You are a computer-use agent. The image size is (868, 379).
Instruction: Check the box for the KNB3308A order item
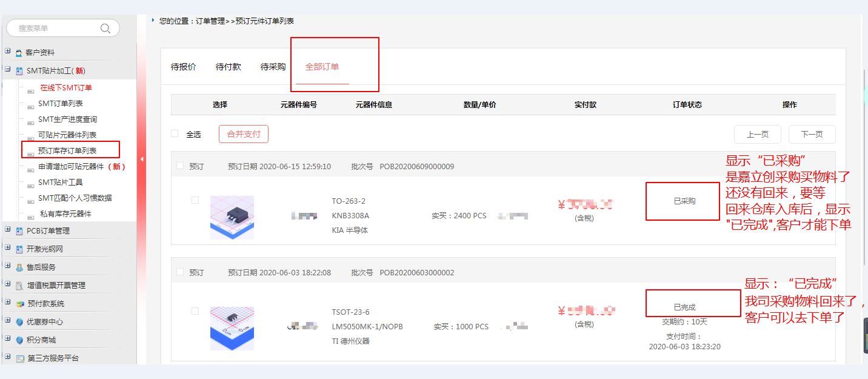(x=195, y=200)
